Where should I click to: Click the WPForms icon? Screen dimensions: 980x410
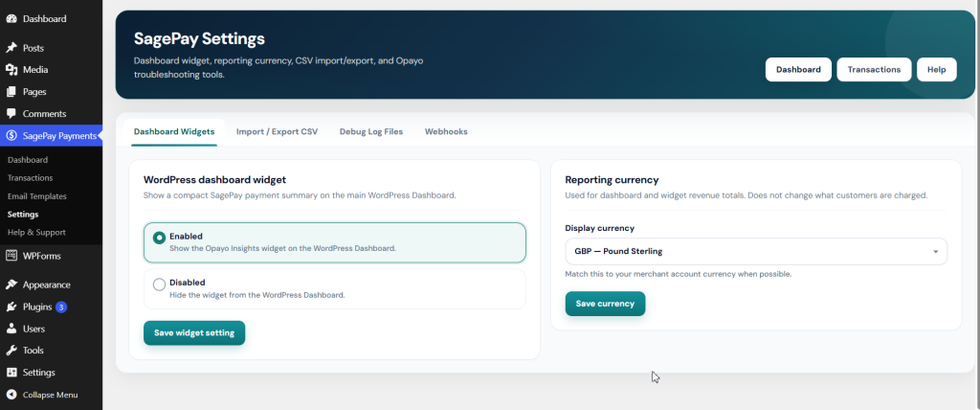11,256
